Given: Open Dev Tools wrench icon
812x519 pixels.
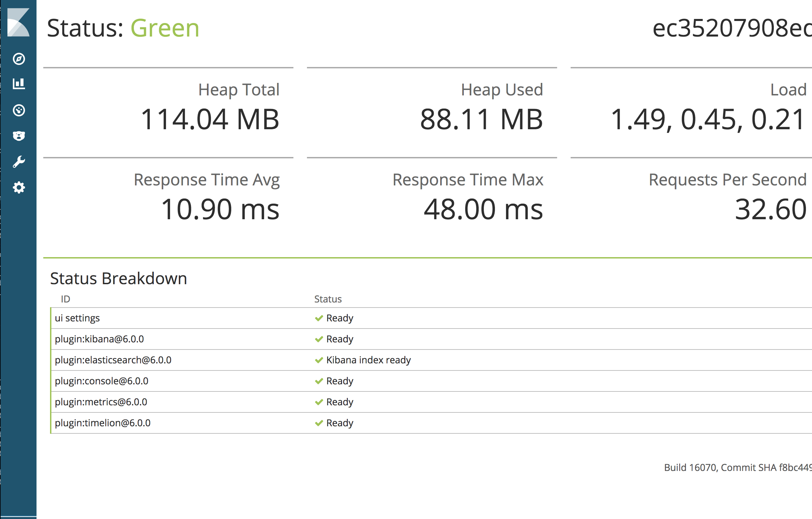Looking at the screenshot, I should [19, 162].
